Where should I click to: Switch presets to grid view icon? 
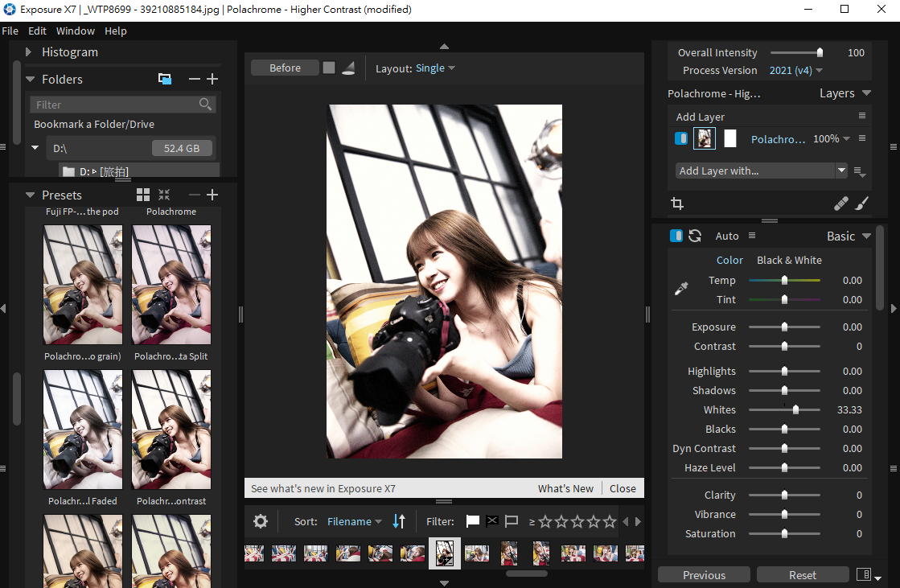[x=143, y=195]
